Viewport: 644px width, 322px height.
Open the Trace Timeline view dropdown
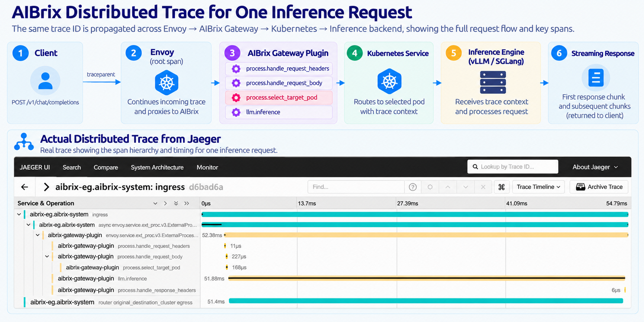tap(538, 187)
